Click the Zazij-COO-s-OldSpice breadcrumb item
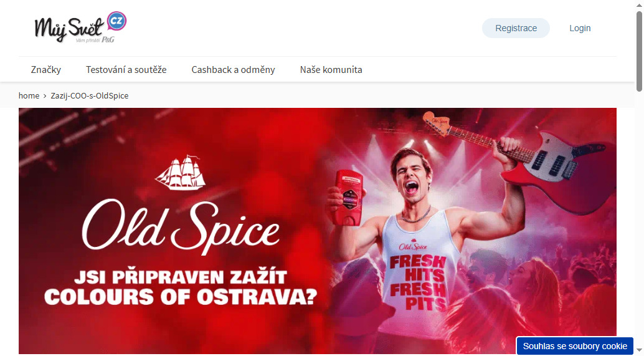 click(x=90, y=96)
